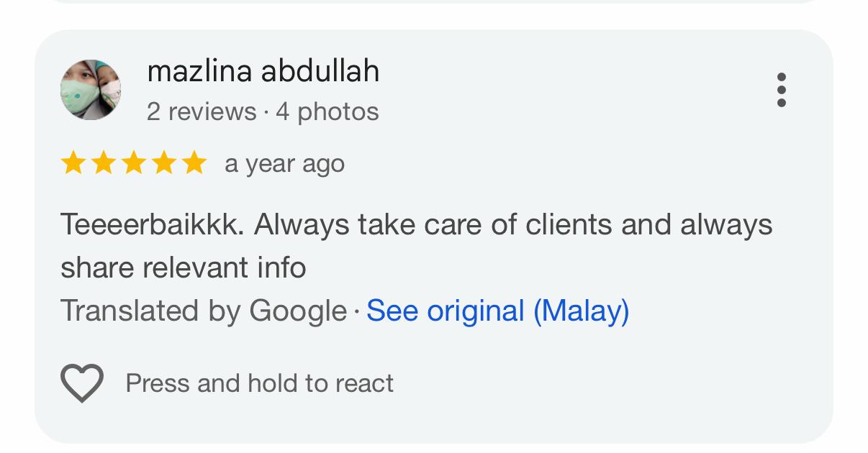Open the three-dot more options menu
This screenshot has height=453, width=868.
[781, 90]
